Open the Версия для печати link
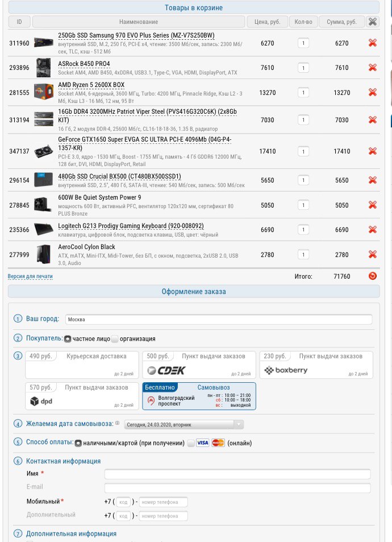The width and height of the screenshot is (392, 542). coord(30,276)
